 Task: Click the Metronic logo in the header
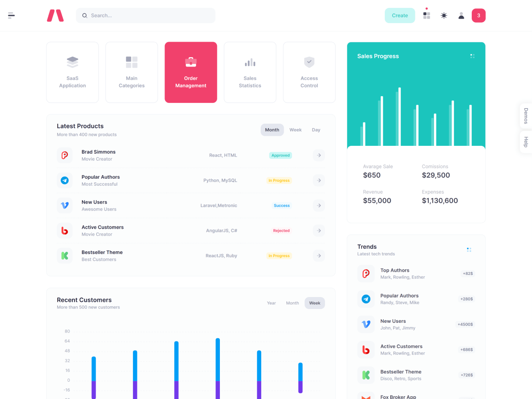point(55,15)
